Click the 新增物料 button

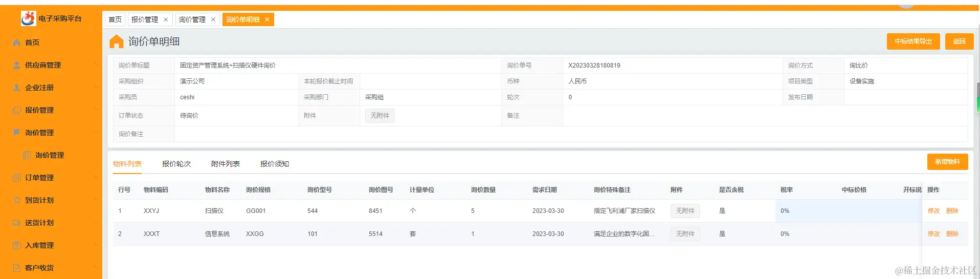(947, 162)
